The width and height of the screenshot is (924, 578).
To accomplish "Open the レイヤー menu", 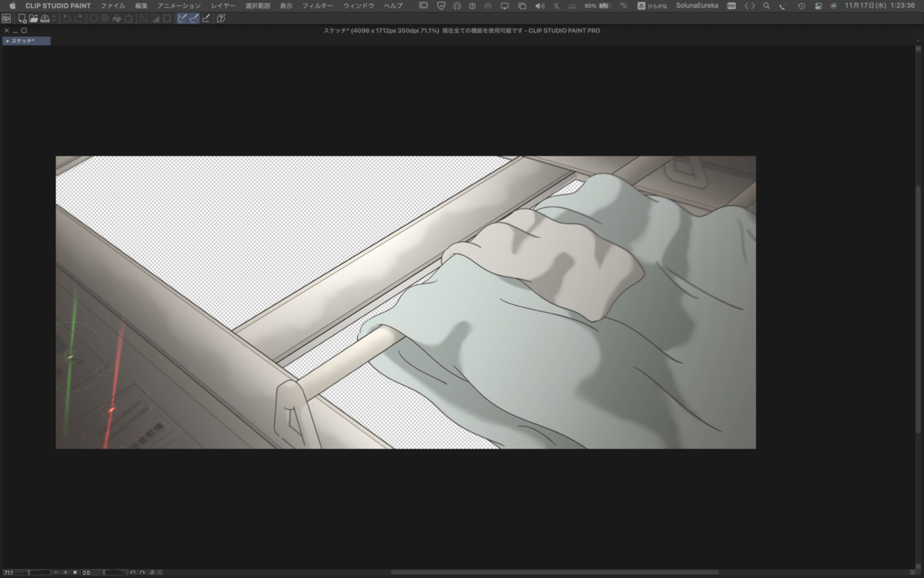I will [x=223, y=5].
